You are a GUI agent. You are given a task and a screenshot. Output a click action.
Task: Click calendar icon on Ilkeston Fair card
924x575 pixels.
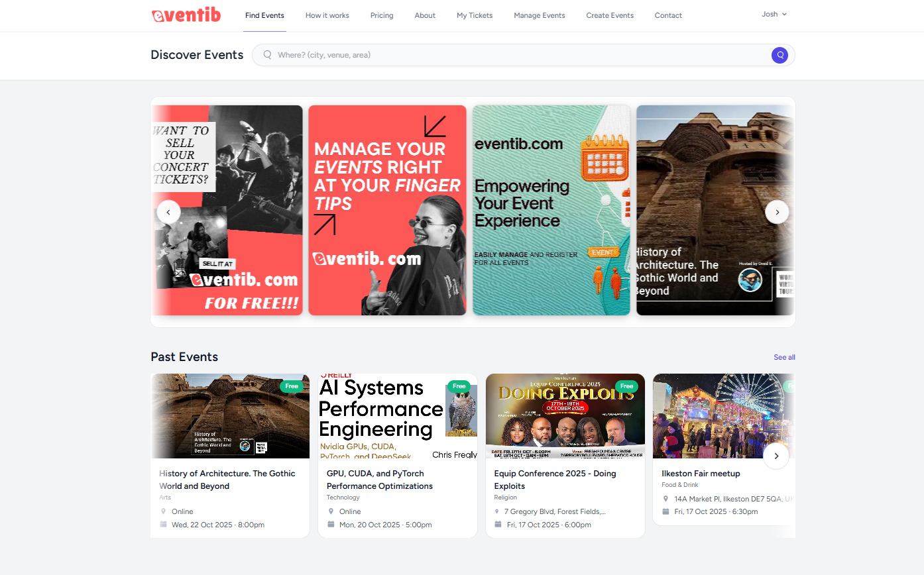coord(665,511)
